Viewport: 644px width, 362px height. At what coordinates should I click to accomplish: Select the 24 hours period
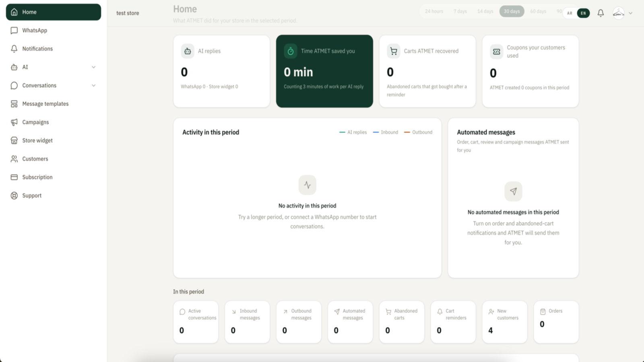tap(434, 11)
